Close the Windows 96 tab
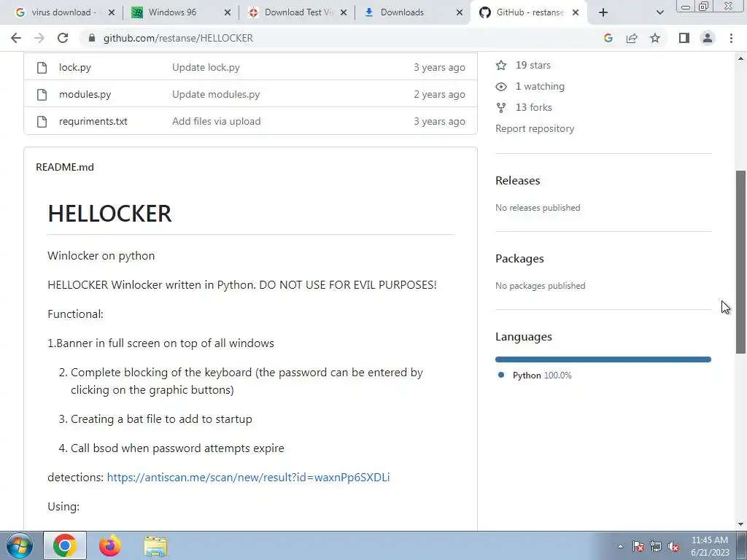 228,12
